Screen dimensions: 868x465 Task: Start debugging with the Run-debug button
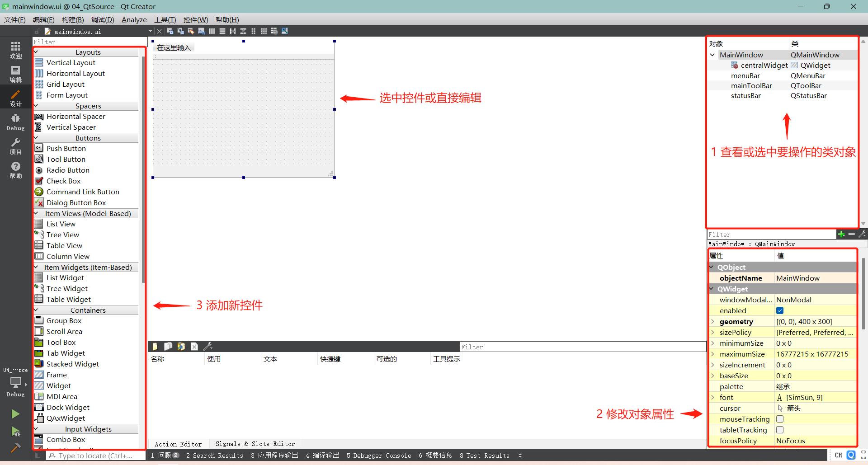tap(15, 432)
